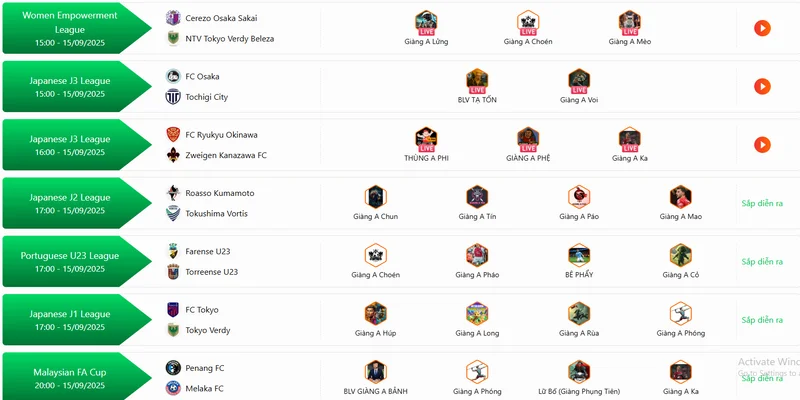Viewport: 800px width, 400px height.
Task: Select Giàng A Long commentator avatar
Action: (477, 314)
